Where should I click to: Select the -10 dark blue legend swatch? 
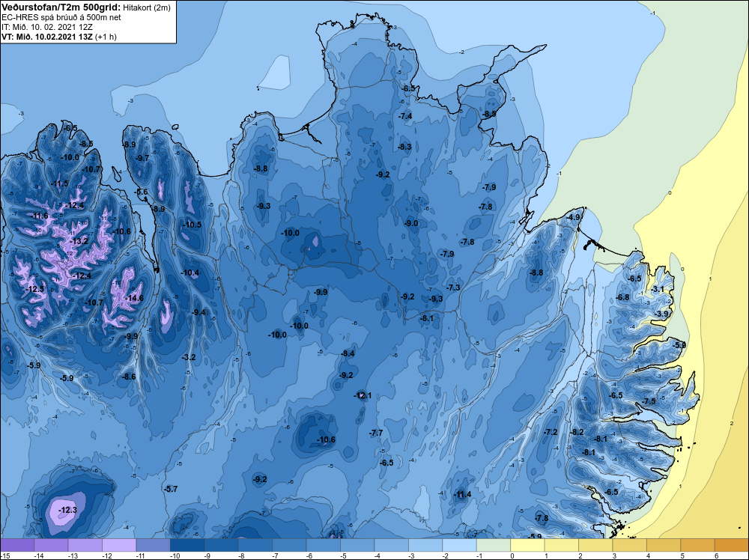[187, 545]
